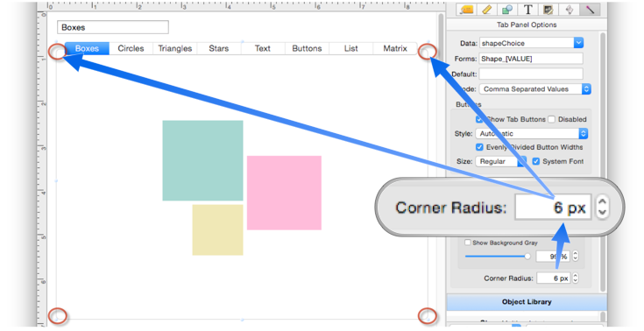The height and width of the screenshot is (331, 644).
Task: Switch to the Circles tab
Action: (131, 48)
